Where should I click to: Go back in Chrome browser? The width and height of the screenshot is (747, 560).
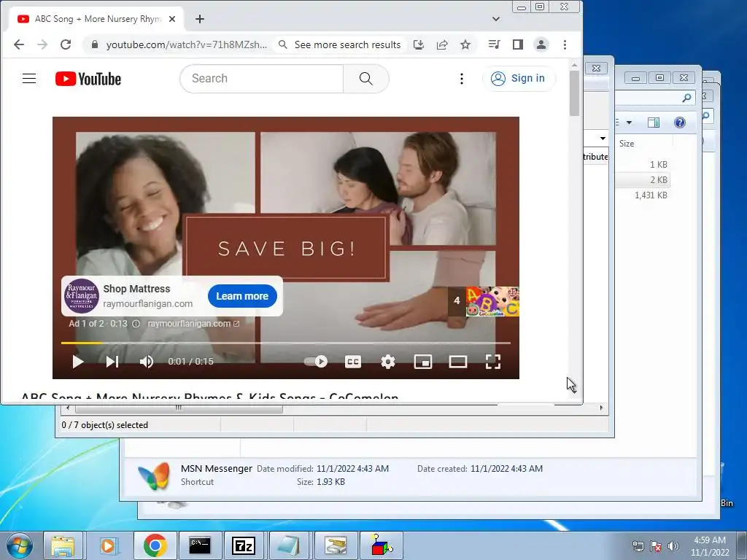[x=19, y=44]
